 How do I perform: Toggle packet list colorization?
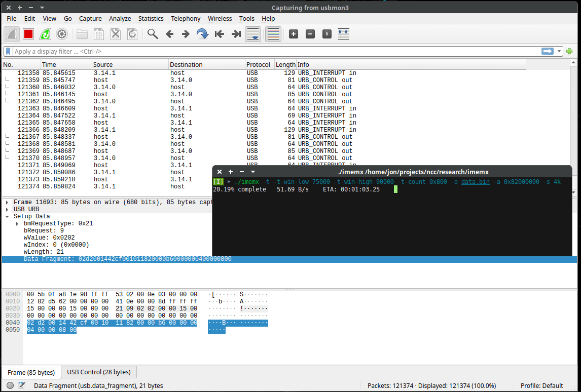[x=273, y=34]
